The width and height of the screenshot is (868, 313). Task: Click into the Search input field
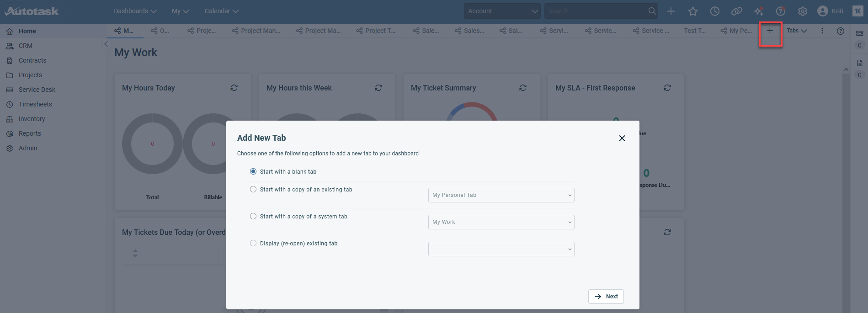pos(594,11)
